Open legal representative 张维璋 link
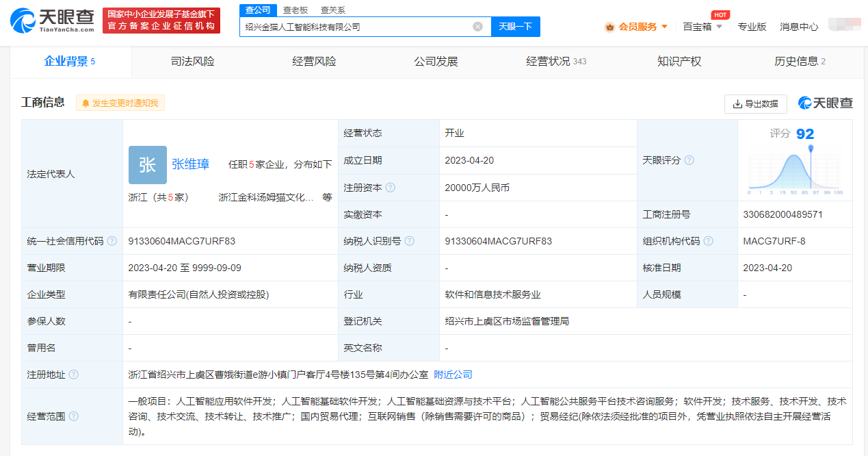This screenshot has width=868, height=456. [190, 164]
